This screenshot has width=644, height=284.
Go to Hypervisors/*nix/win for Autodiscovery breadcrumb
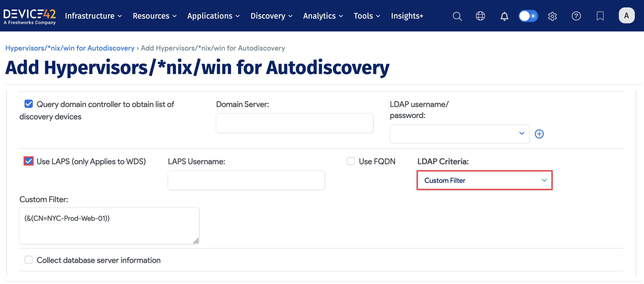[x=70, y=48]
